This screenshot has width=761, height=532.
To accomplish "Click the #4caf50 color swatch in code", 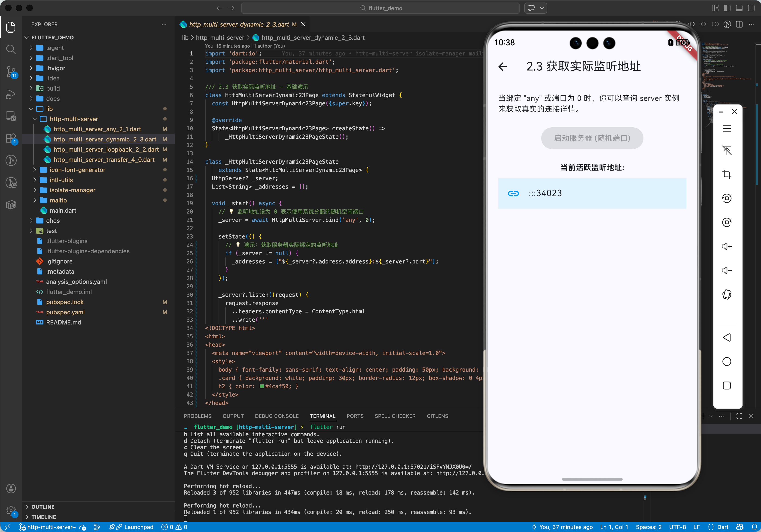I will 262,386.
